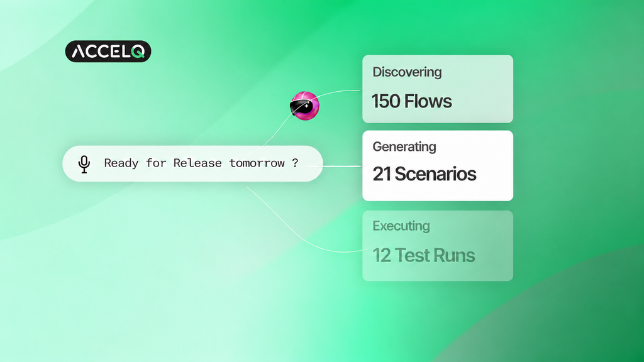This screenshot has width=644, height=362.
Task: Click the sparkle on the mascot's black visor
Action: point(306,106)
